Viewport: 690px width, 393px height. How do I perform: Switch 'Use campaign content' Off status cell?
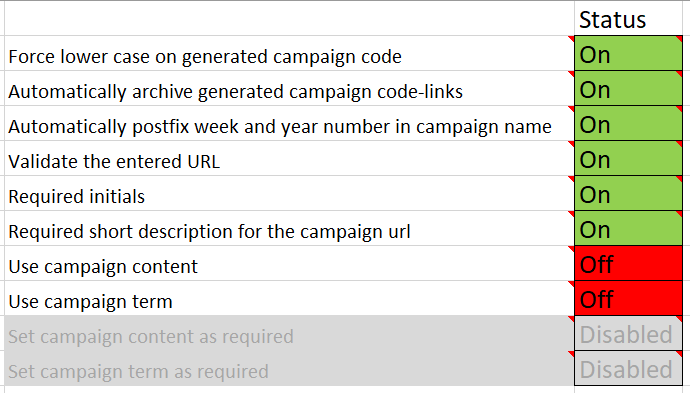[628, 263]
